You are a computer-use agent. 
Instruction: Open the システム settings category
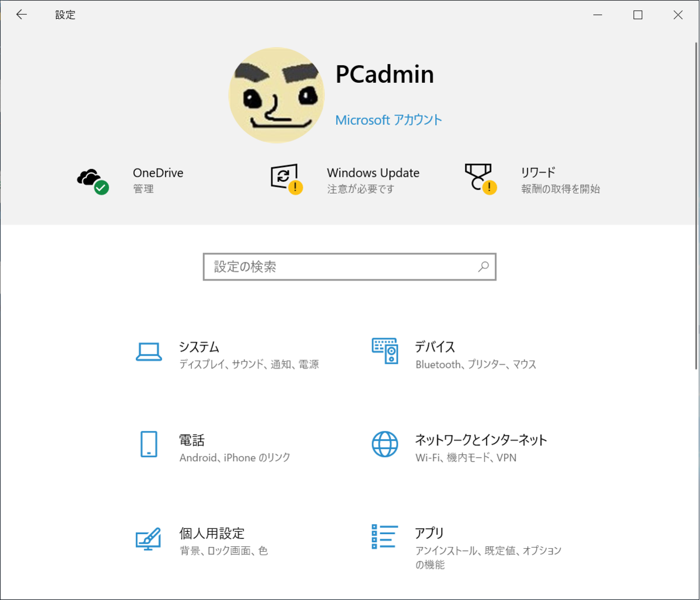228,355
